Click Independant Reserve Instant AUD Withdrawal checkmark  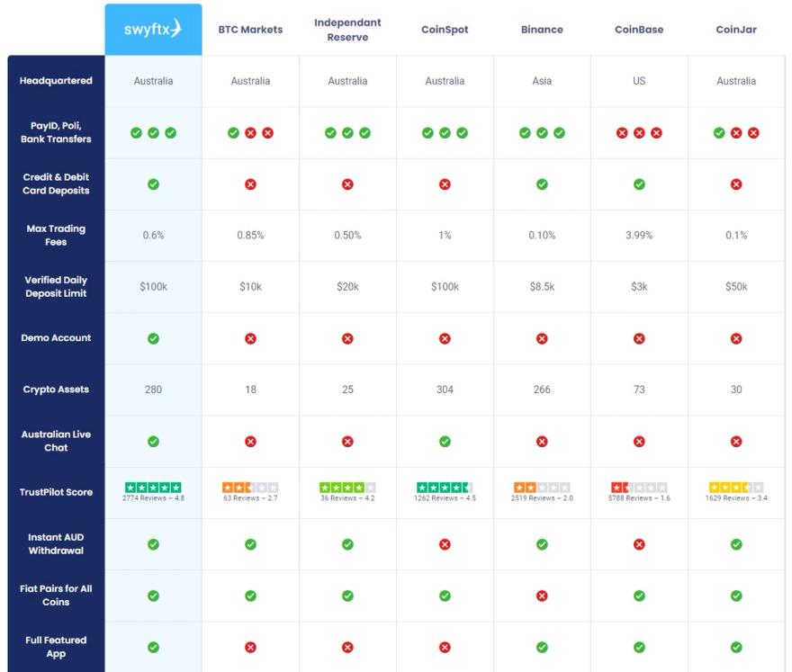coord(347,544)
